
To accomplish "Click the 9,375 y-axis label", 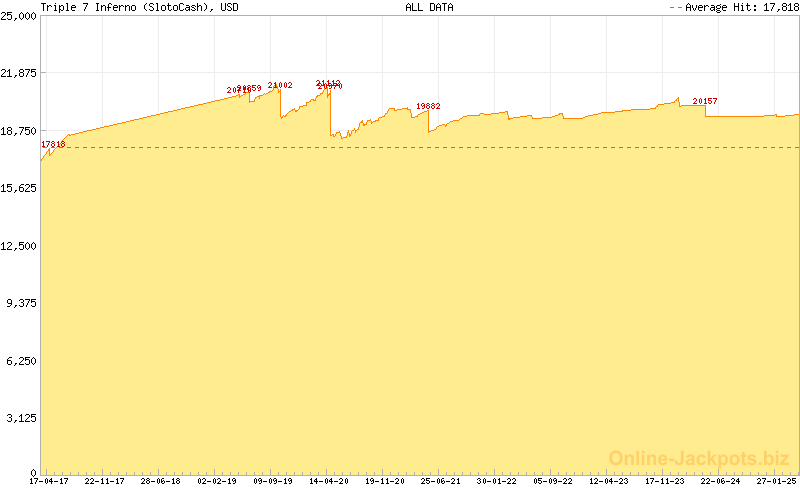I will (22, 303).
